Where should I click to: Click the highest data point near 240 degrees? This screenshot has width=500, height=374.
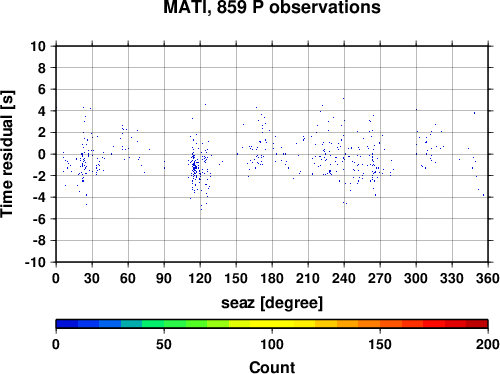click(x=343, y=99)
